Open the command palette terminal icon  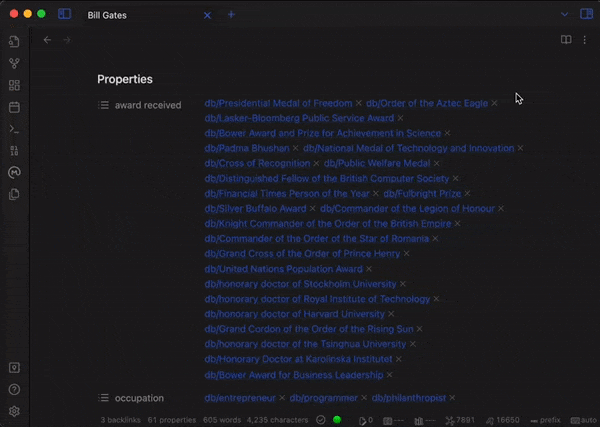click(x=14, y=129)
